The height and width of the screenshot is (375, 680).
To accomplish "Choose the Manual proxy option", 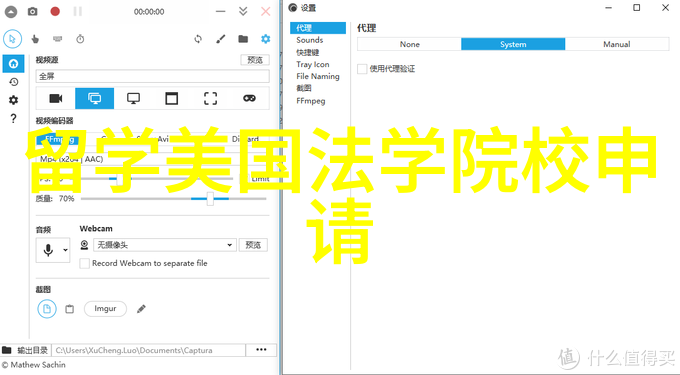I will [x=617, y=44].
